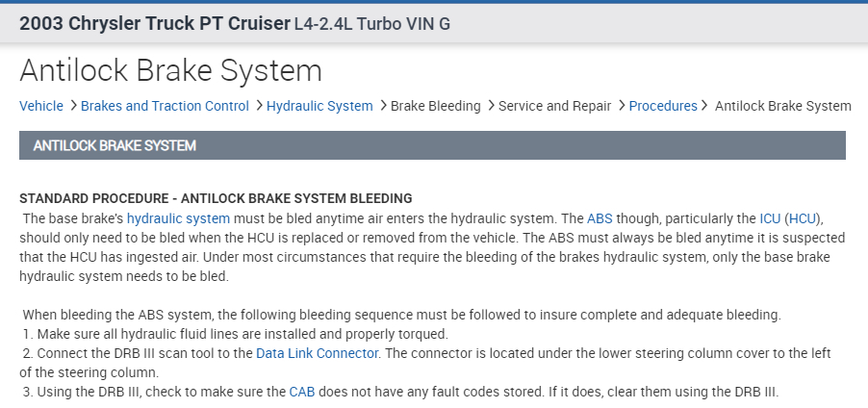Open the Procedures breadcrumb link
This screenshot has height=408, width=868.
point(663,106)
